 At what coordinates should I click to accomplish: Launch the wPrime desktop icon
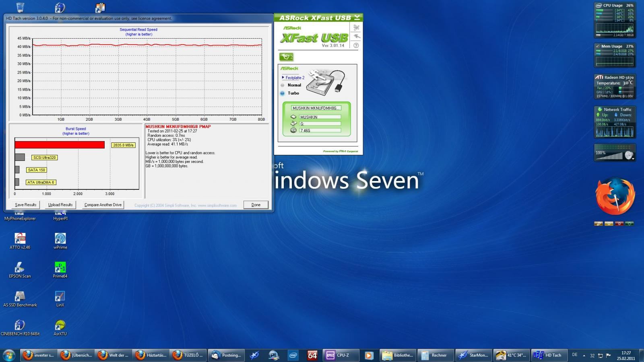pos(60,241)
